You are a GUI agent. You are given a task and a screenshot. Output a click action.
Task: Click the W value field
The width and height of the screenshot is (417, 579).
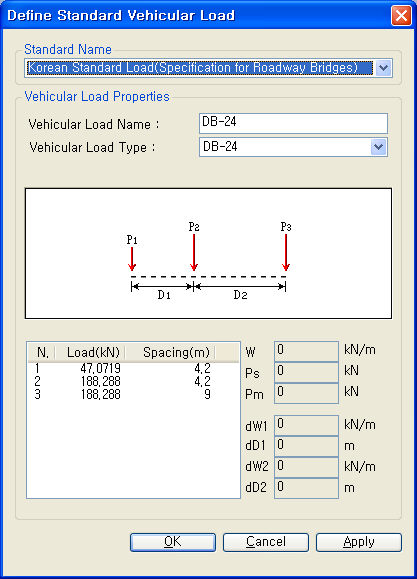pos(306,351)
